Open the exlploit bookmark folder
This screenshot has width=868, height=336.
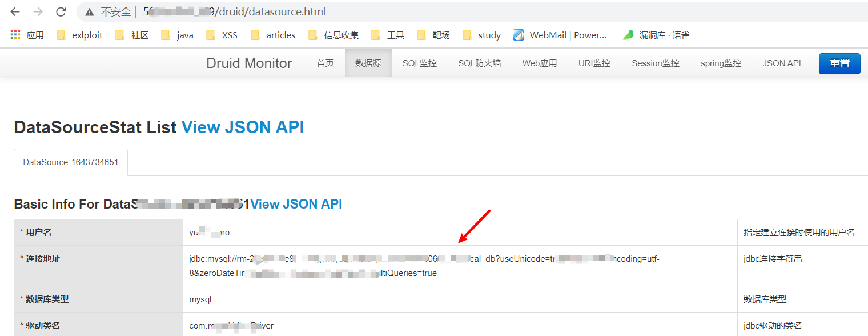click(80, 35)
